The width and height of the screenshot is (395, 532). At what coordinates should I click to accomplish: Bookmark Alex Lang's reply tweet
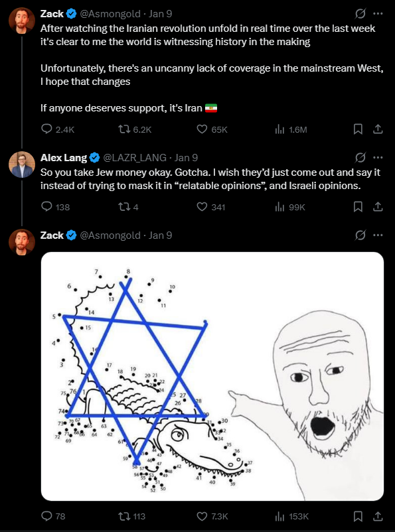[x=358, y=206]
